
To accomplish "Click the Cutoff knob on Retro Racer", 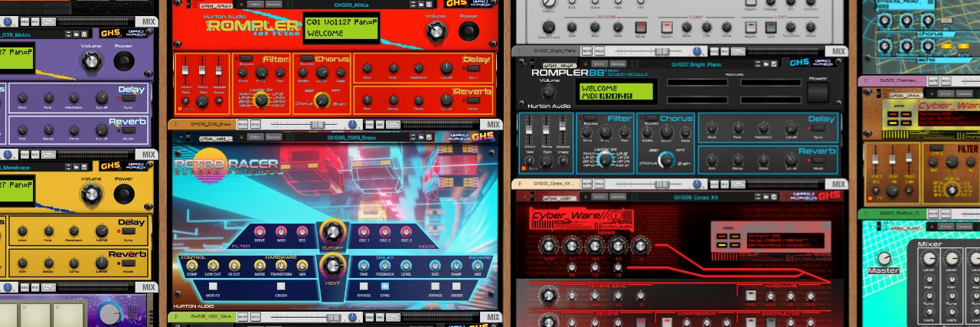I will click(332, 231).
